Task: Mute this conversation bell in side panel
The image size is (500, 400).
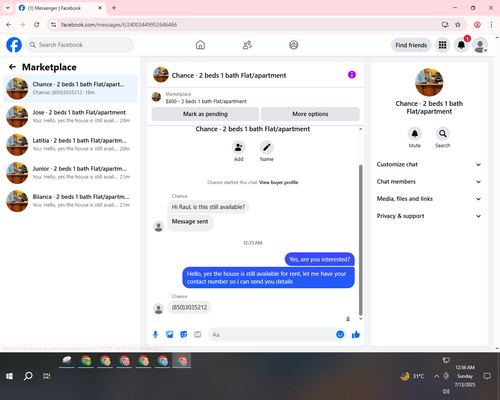Action: [x=415, y=134]
